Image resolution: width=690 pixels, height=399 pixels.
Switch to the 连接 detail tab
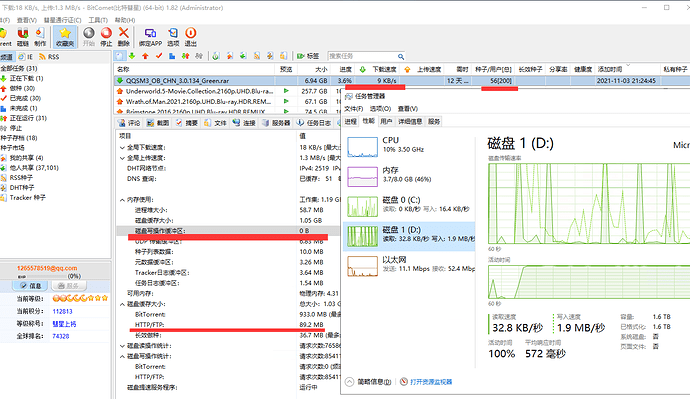coord(244,123)
